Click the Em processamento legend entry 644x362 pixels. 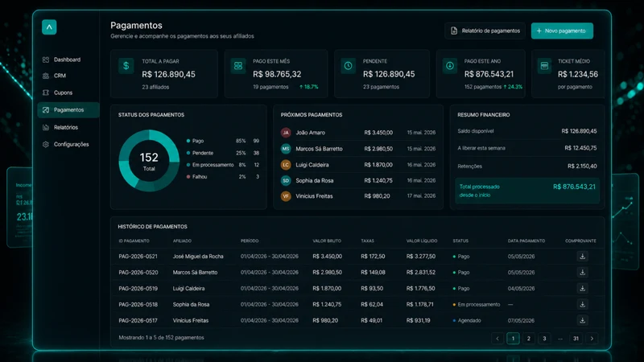click(223, 165)
